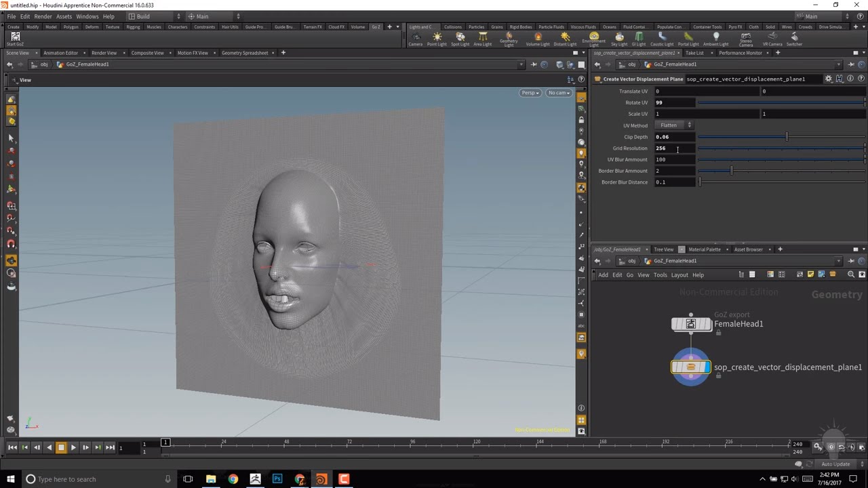Open the network editor Layout menu
868x488 pixels.
pos(679,275)
